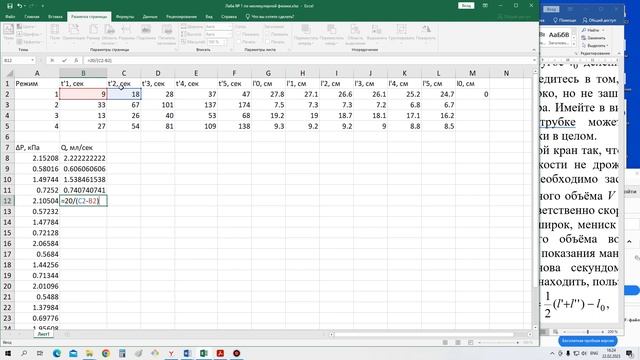The height and width of the screenshot is (360, 640).
Task: Toggle Headings Print (Печать) checkbox
Action: (x=267, y=42)
